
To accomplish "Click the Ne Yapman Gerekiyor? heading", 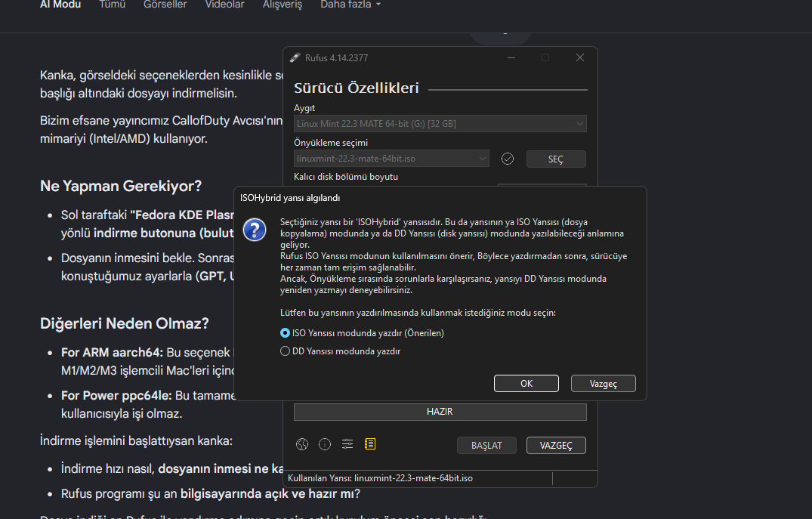I will [x=121, y=186].
